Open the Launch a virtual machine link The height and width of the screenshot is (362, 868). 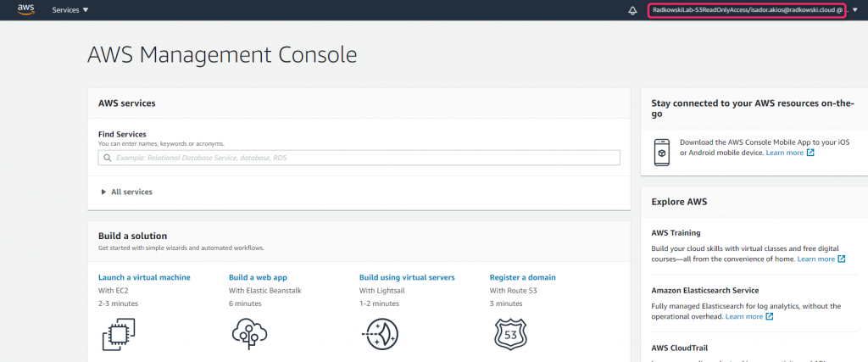(x=144, y=277)
